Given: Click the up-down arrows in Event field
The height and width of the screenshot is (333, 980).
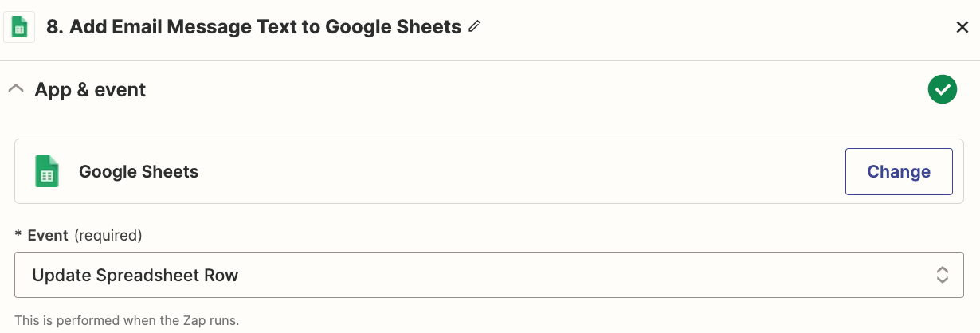Looking at the screenshot, I should [942, 276].
